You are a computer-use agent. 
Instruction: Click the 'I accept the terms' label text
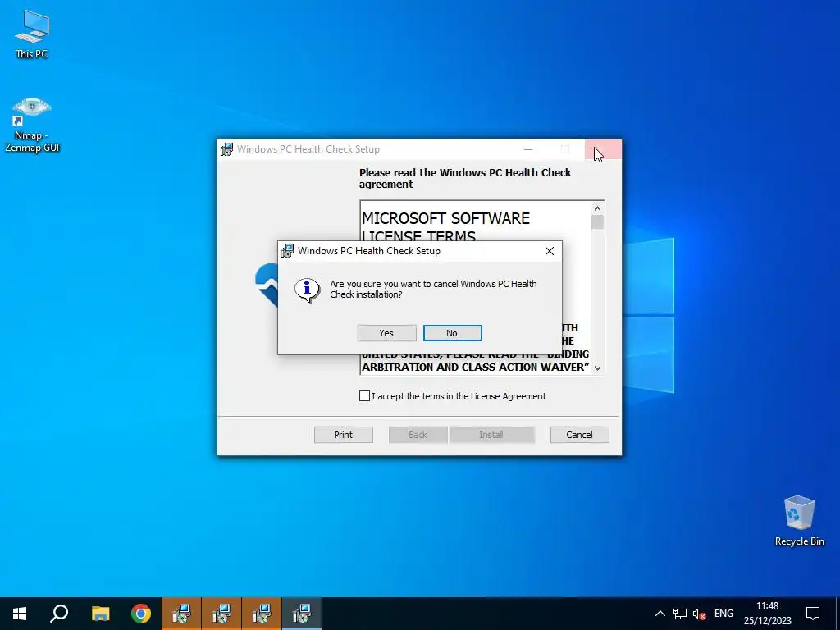[x=459, y=396]
